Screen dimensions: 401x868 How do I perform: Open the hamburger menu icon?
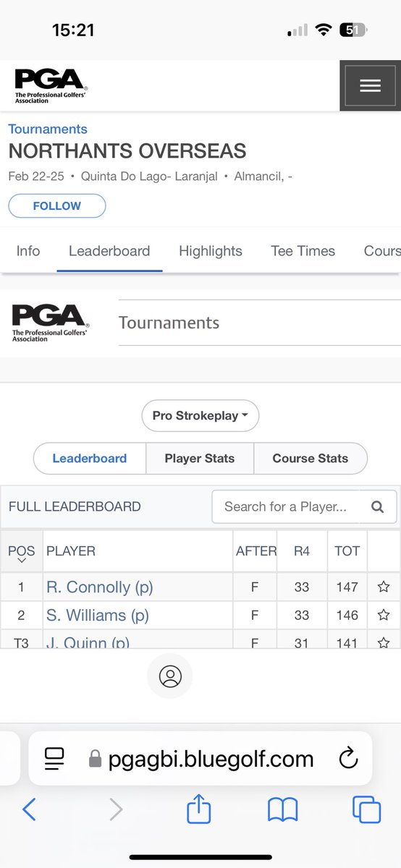[x=370, y=85]
